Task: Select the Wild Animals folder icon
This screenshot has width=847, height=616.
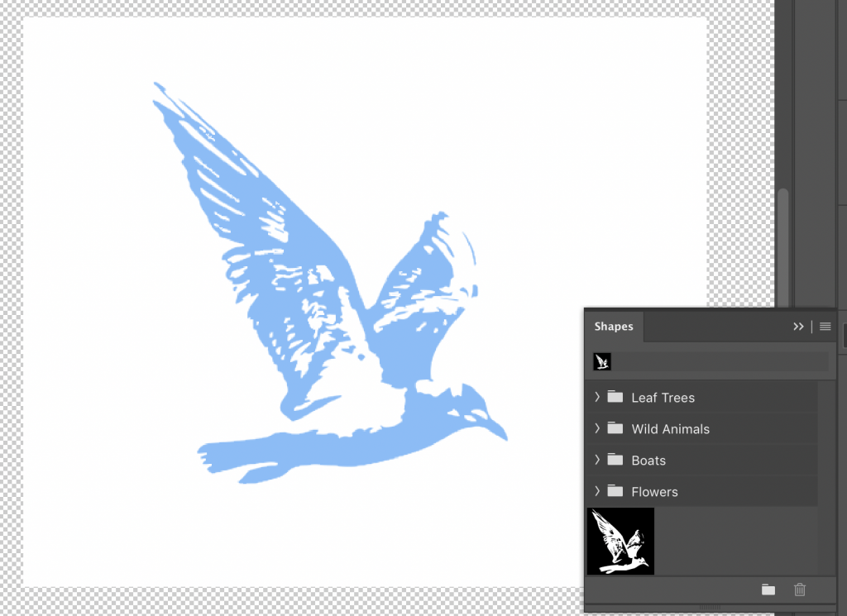Action: [615, 428]
